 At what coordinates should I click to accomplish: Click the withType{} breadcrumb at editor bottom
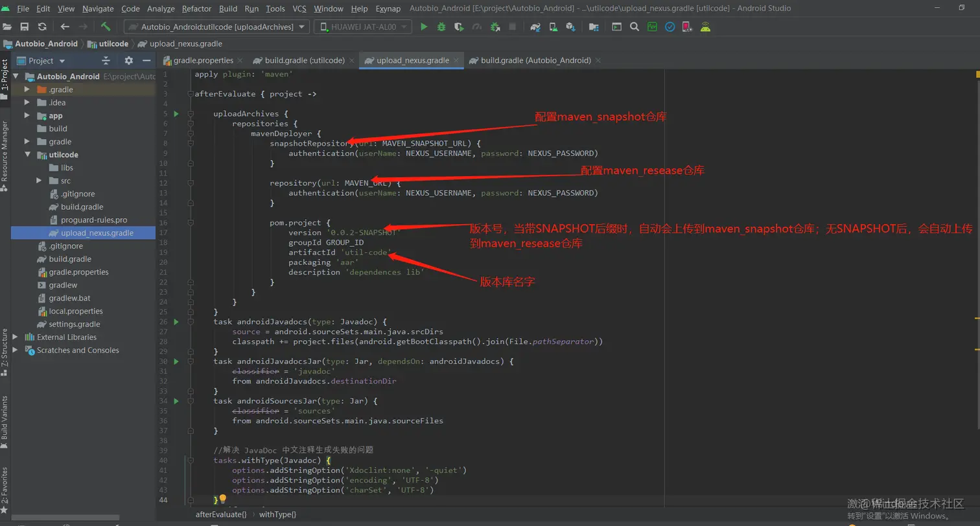click(x=277, y=514)
